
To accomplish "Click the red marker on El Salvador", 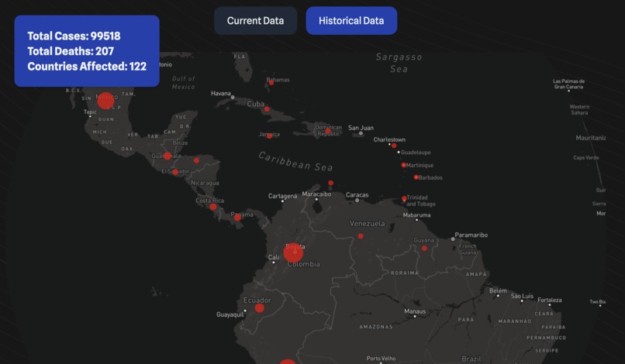I will click(x=175, y=173).
